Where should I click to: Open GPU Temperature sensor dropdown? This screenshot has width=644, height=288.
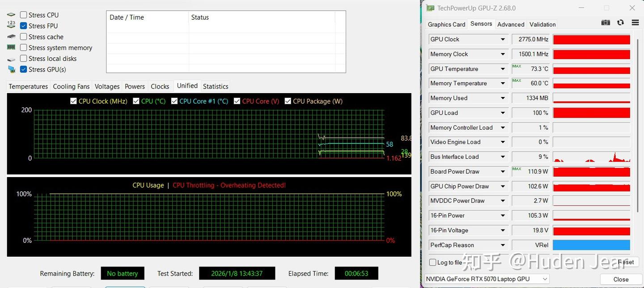[503, 69]
